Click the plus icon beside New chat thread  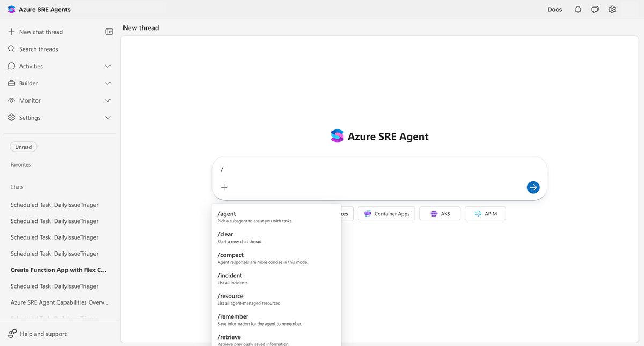point(12,32)
